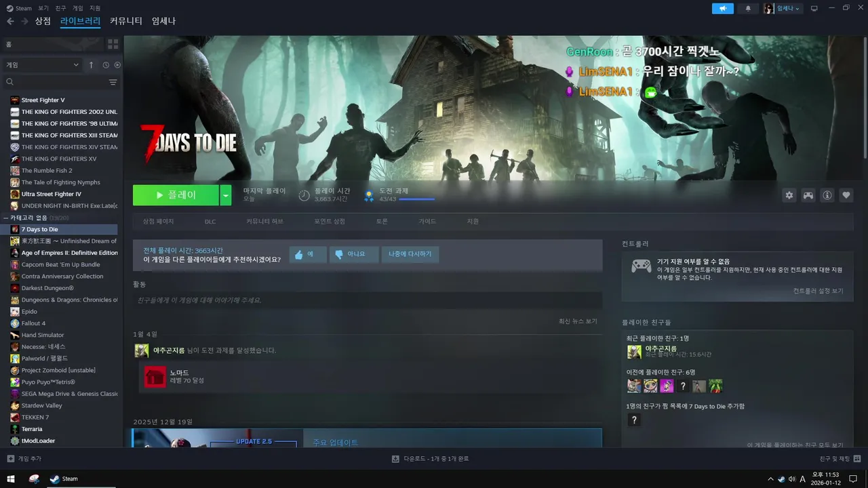Open the 토론 tab

pyautogui.click(x=382, y=222)
